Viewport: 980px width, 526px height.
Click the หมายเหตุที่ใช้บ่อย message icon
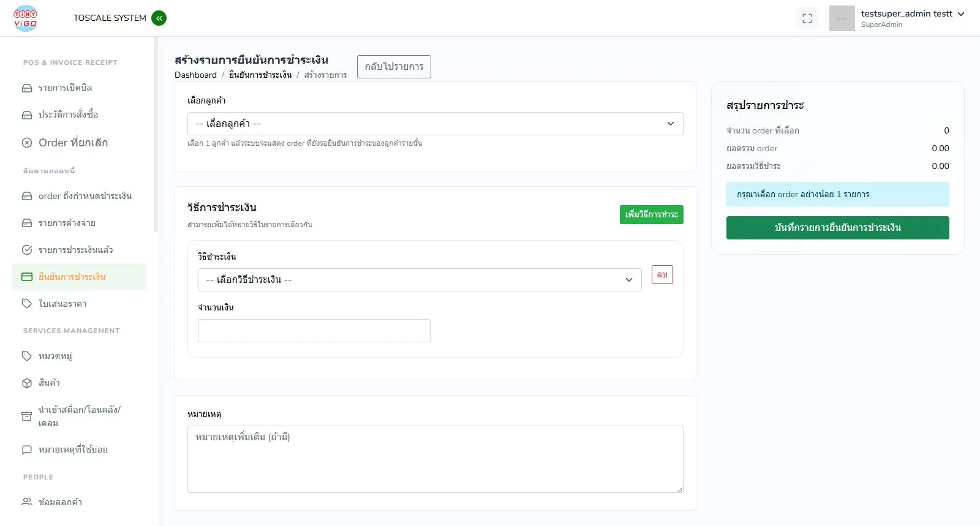(27, 449)
